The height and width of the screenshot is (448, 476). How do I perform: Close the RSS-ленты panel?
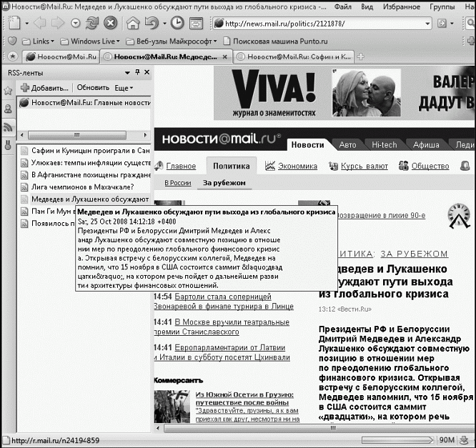[147, 72]
